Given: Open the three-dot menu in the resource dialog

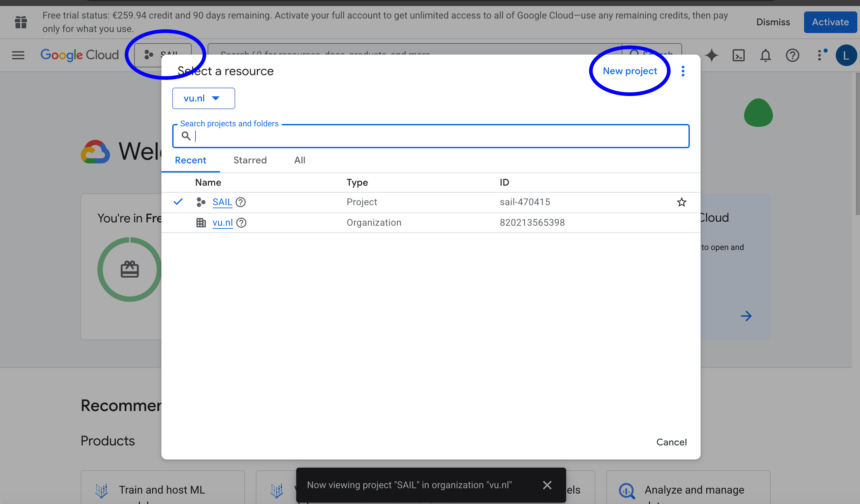Looking at the screenshot, I should coord(683,71).
